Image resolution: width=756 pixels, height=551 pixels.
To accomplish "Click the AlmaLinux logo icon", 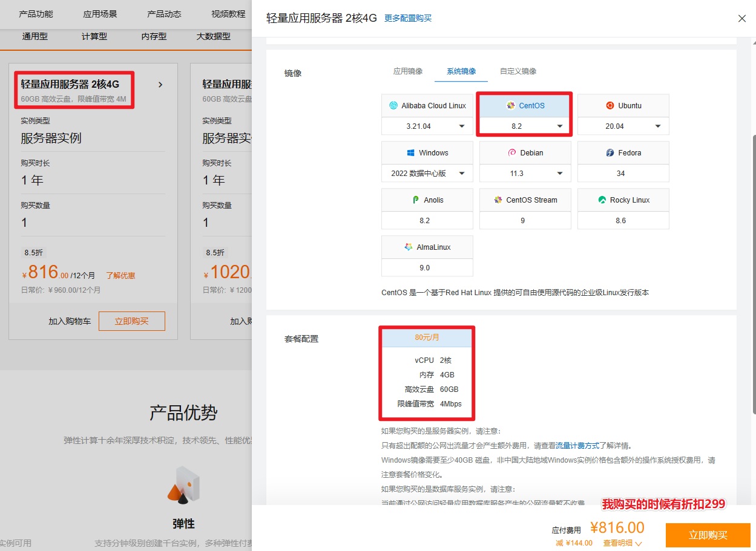I will 408,247.
